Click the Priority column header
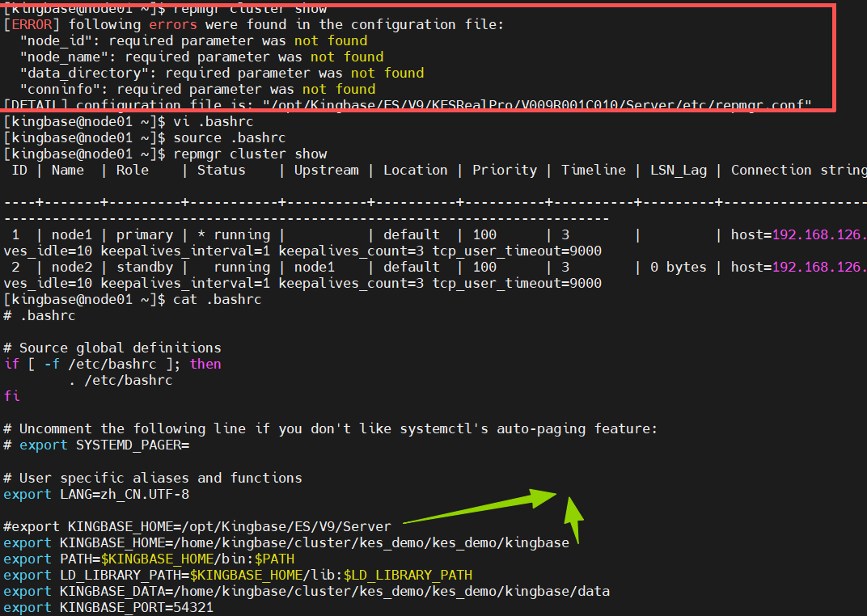This screenshot has width=867, height=616. point(505,170)
